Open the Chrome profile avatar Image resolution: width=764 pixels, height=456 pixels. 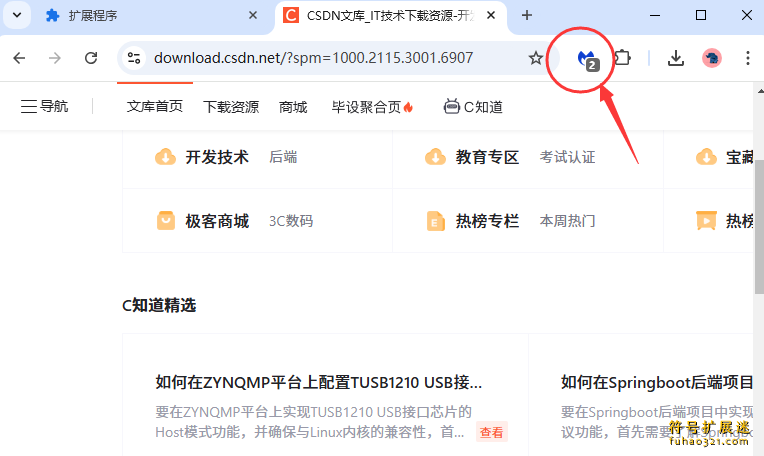click(x=712, y=58)
